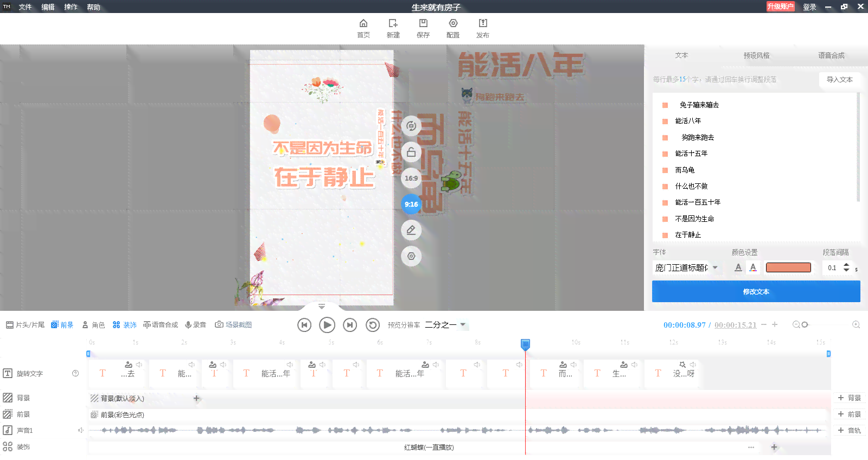Viewport: 868px width, 460px height.
Task: Open 片头/片尾 intro-outro tool
Action: (25, 325)
